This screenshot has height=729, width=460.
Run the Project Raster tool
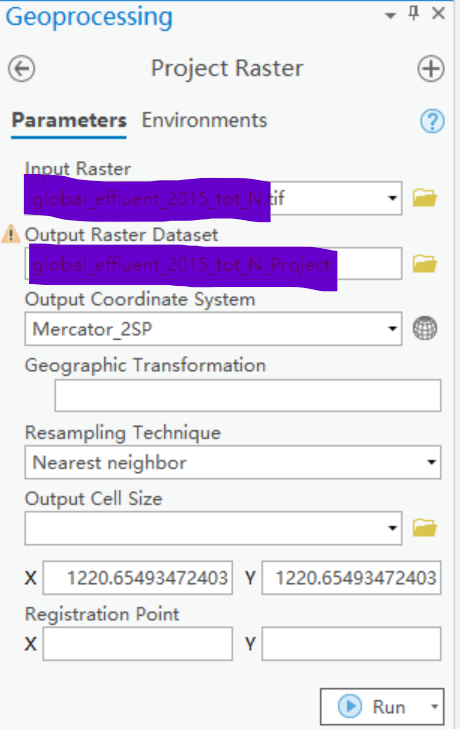(372, 707)
